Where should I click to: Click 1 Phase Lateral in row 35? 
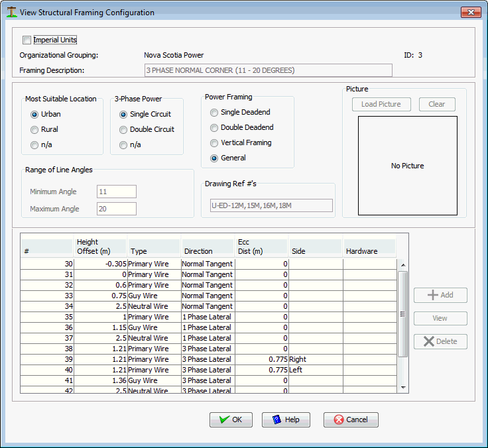pos(208,317)
